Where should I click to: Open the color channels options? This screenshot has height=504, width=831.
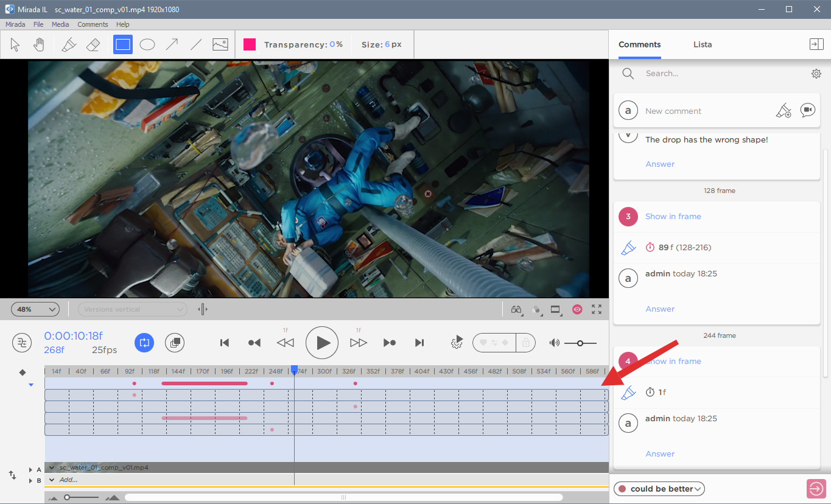click(x=536, y=309)
